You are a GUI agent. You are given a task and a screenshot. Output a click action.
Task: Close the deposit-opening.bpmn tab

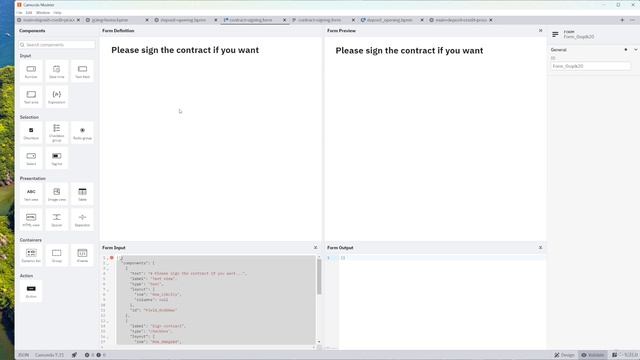tap(216, 20)
